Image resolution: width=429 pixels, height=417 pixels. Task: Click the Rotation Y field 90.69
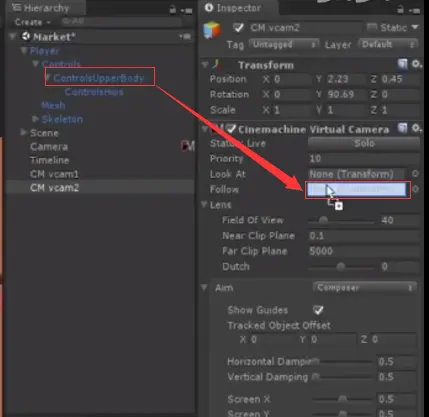345,95
